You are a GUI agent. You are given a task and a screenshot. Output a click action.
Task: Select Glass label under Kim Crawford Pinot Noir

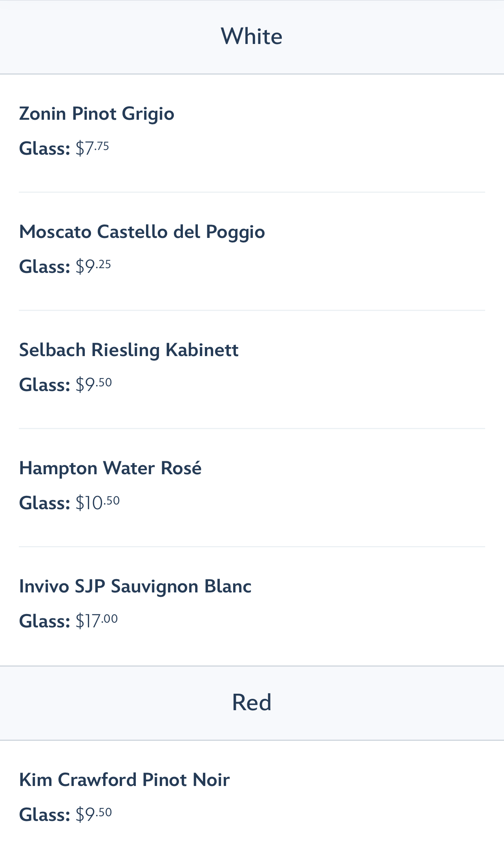point(45,814)
